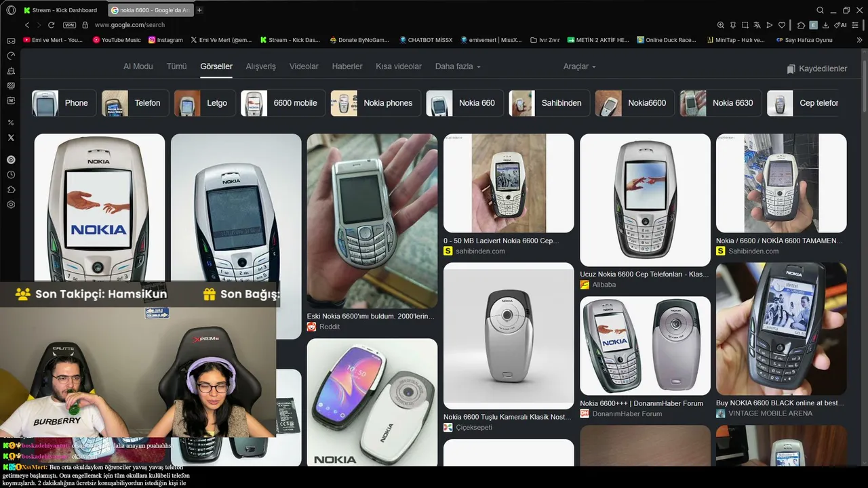Open the player icon in the sidebar
This screenshot has height=488, width=868.
pos(11,160)
